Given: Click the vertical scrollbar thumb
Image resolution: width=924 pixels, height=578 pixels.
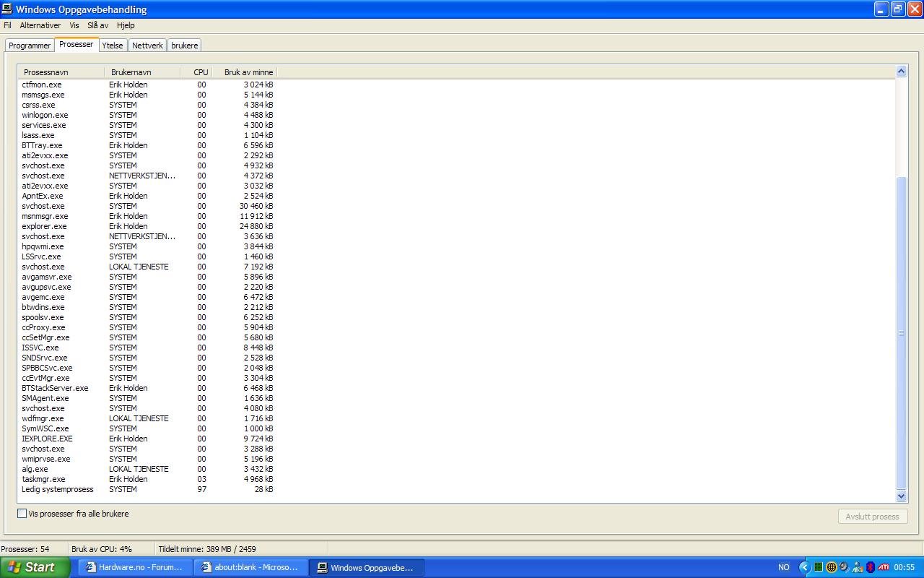Looking at the screenshot, I should (901, 332).
